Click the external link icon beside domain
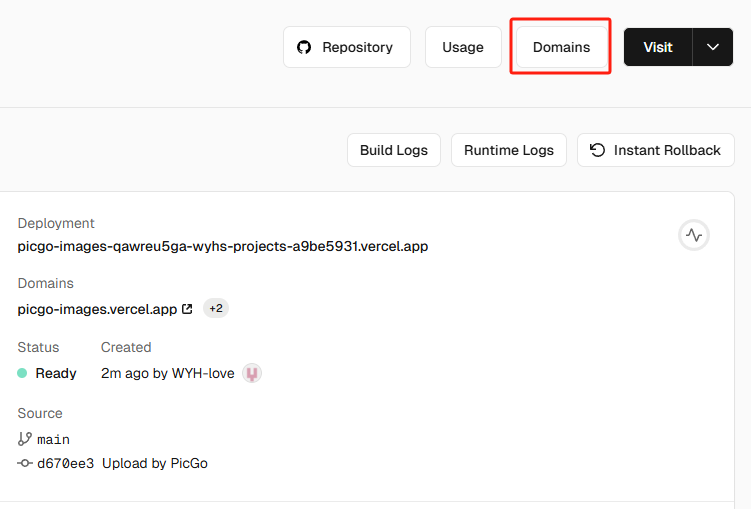The height and width of the screenshot is (509, 751). tap(187, 309)
